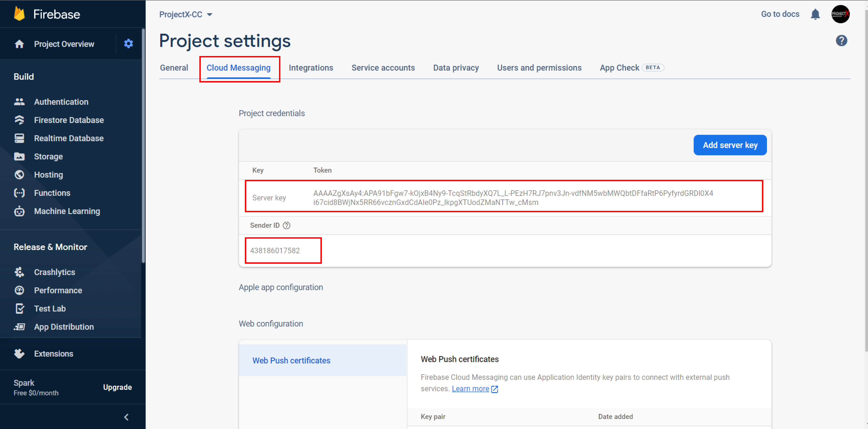868x429 pixels.
Task: Click the Sender ID info icon
Action: [286, 225]
